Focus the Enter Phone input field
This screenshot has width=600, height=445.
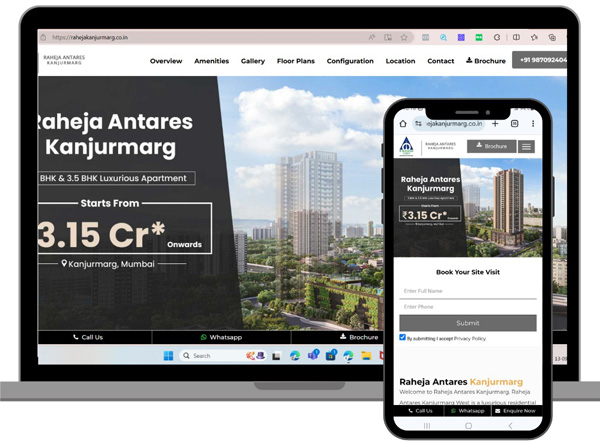click(x=467, y=306)
